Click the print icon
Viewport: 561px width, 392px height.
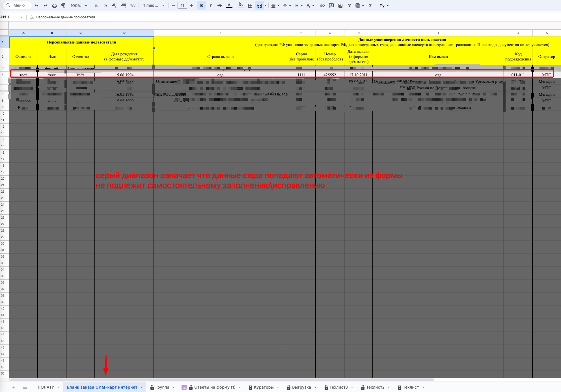point(55,6)
